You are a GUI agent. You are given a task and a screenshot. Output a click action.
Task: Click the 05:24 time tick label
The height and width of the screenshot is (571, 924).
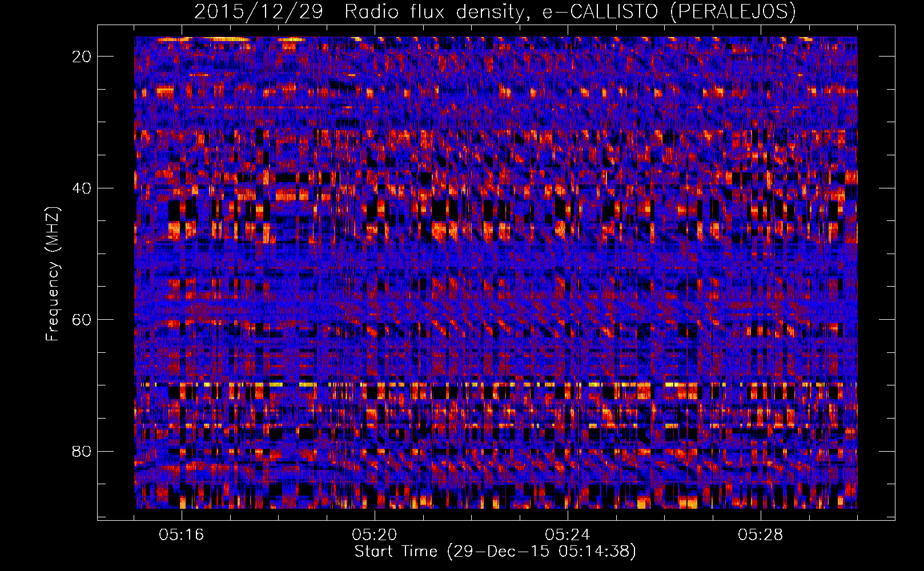[x=567, y=535]
